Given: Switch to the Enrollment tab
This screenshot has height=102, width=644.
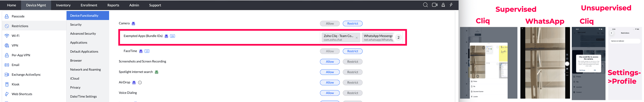Looking at the screenshot, I should 89,5.
